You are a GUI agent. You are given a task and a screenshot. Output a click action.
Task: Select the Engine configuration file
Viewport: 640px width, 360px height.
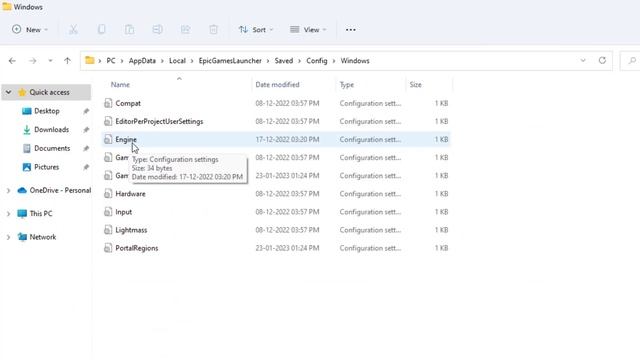point(126,140)
